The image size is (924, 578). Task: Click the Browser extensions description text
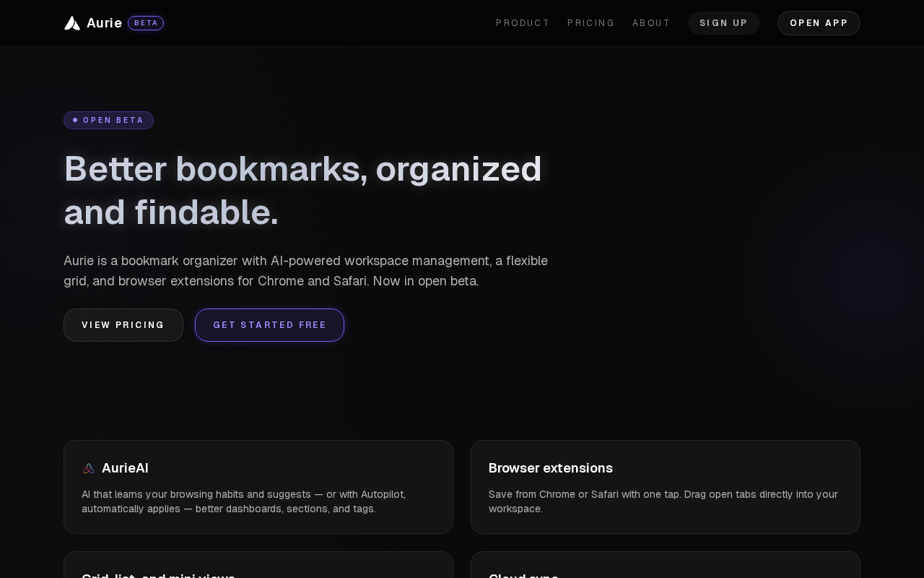663,501
